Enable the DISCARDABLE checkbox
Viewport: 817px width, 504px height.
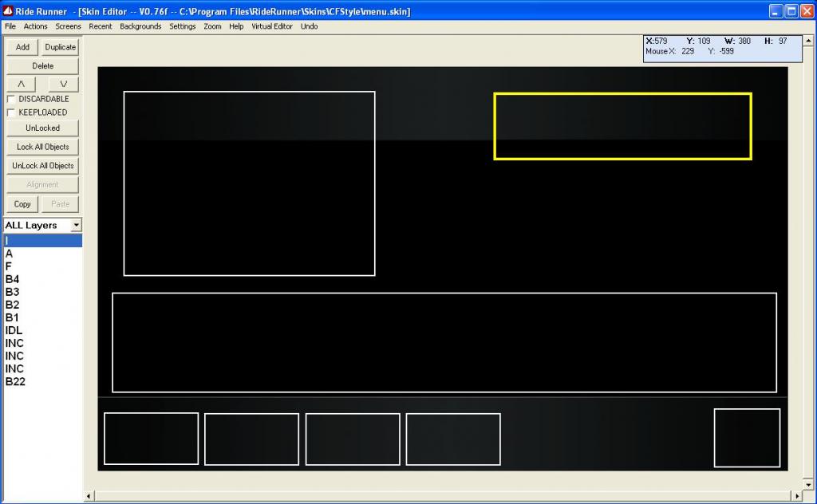pos(11,99)
